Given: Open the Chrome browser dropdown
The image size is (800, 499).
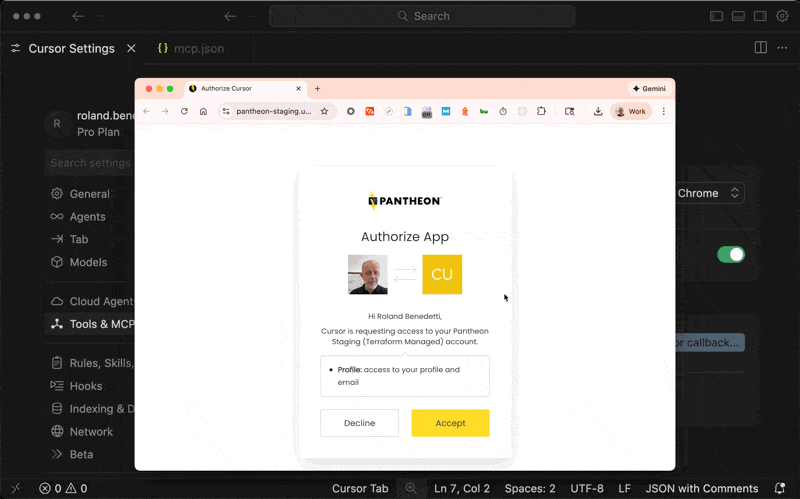Looking at the screenshot, I should [x=709, y=193].
